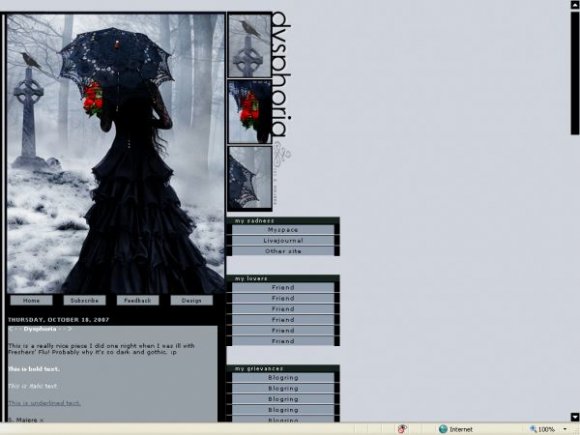Screen dimensions: 580x435
Task: Click the "This is bold text" line
Action: pyautogui.click(x=34, y=369)
